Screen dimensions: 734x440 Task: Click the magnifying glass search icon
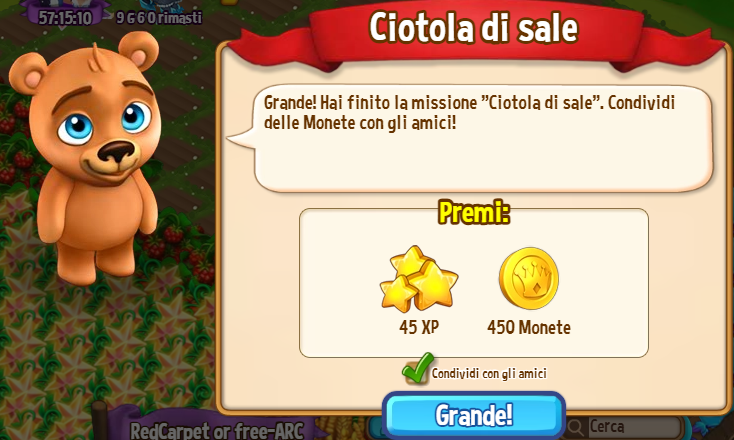pos(575,427)
